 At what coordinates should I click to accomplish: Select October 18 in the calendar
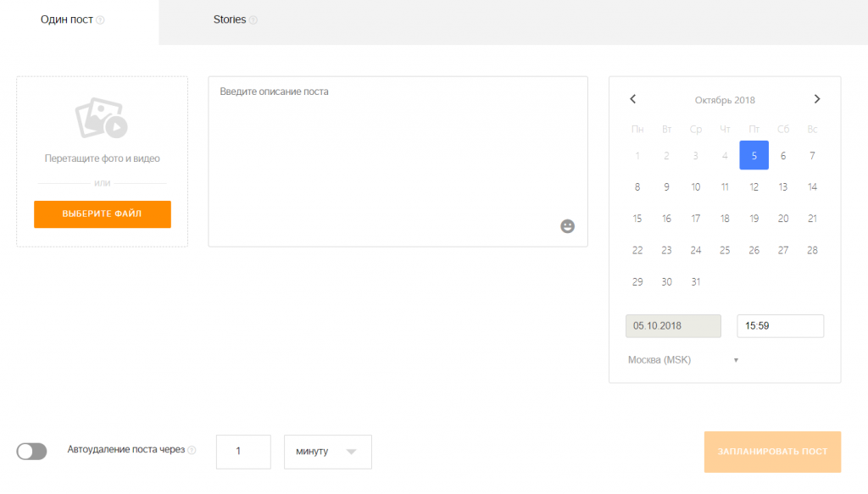point(725,219)
